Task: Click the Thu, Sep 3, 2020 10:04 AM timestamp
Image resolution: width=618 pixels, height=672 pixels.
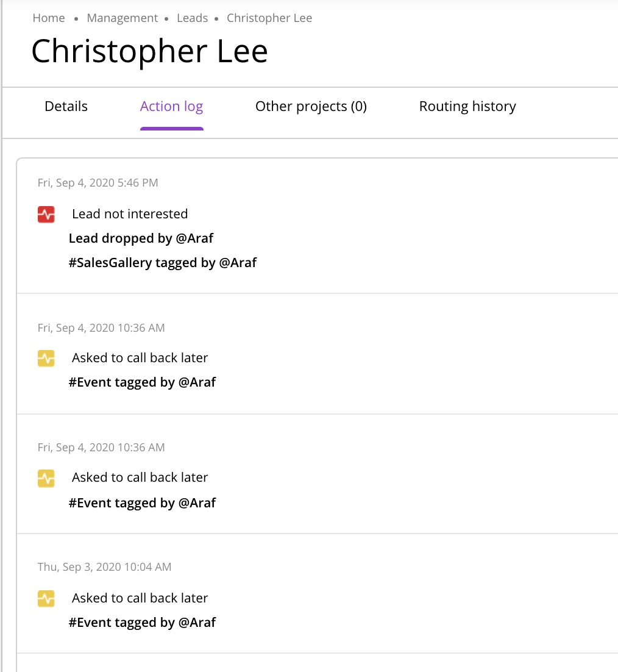Action: (x=104, y=567)
